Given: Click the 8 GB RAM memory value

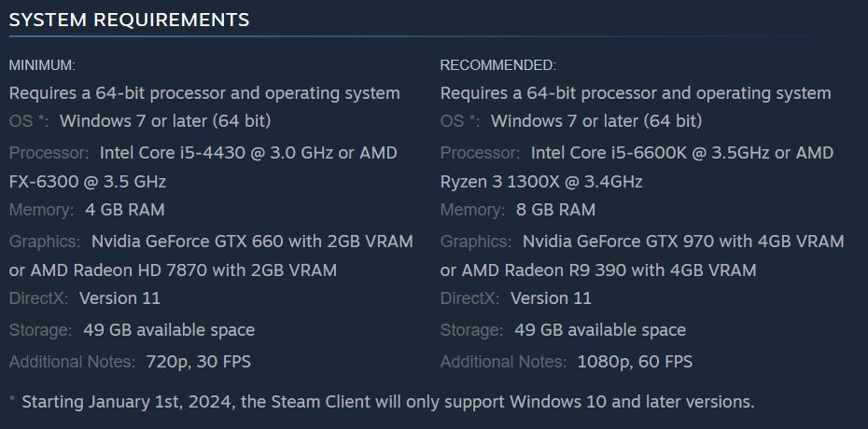Looking at the screenshot, I should pos(555,210).
